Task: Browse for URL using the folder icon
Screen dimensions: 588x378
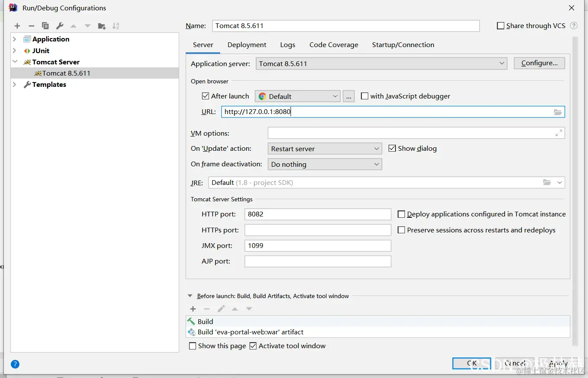Action: [x=558, y=112]
